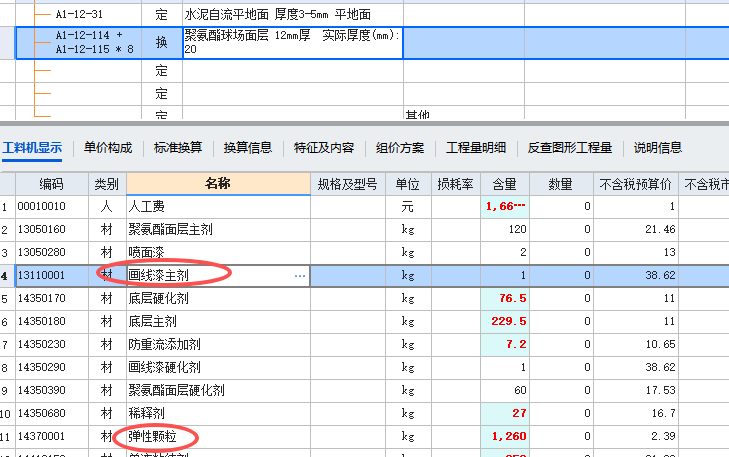Click code 14350180
The width and height of the screenshot is (729, 457).
click(x=41, y=321)
